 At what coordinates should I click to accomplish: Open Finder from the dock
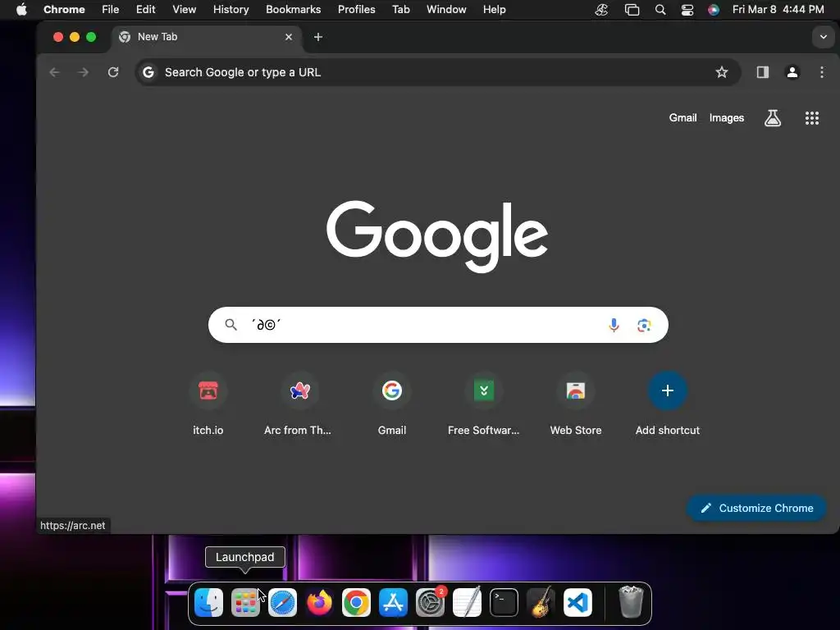click(208, 603)
